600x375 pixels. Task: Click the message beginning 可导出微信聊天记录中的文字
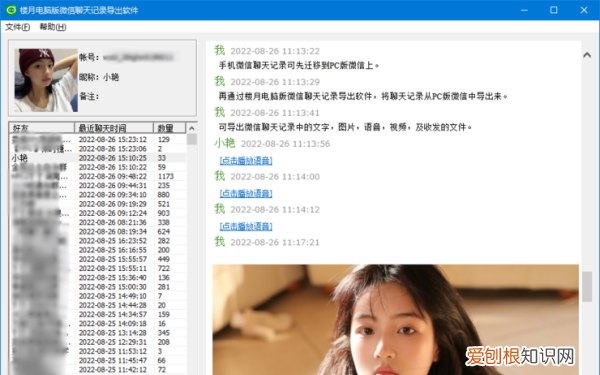pos(345,127)
